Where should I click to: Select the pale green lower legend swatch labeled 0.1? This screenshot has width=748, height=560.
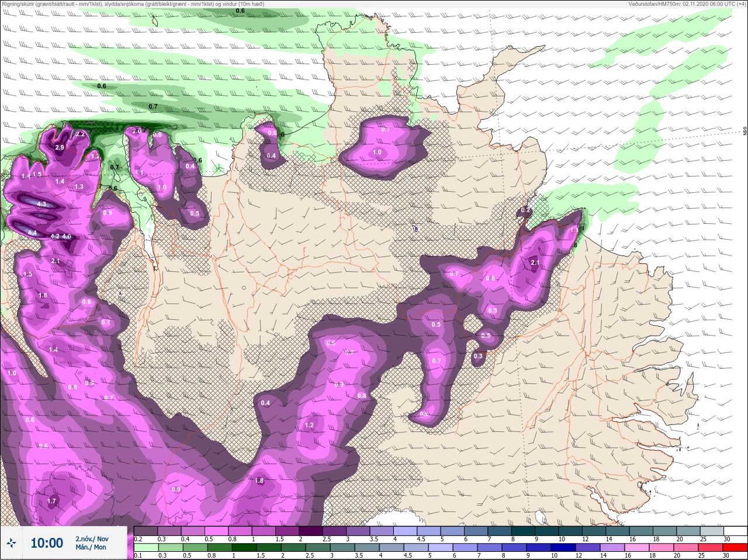pyautogui.click(x=146, y=548)
